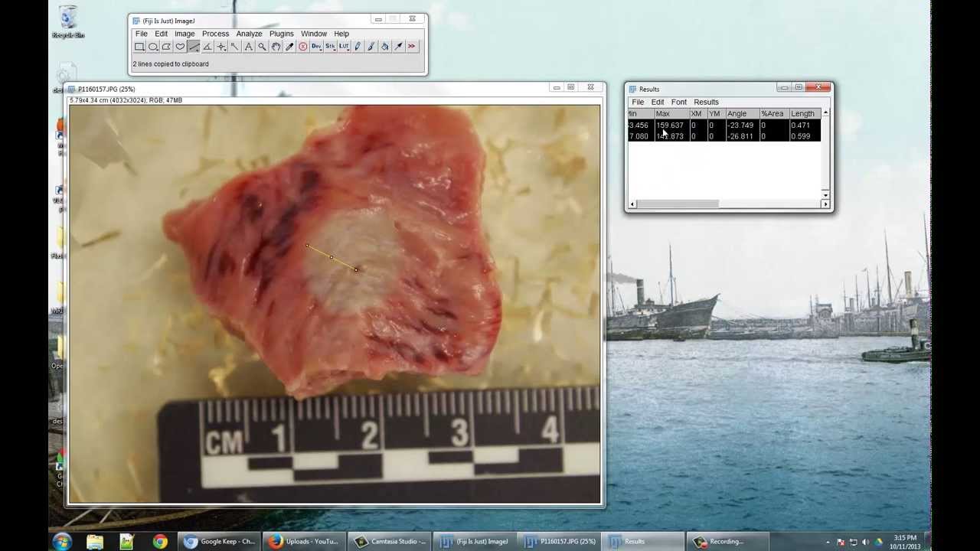
Task: Click the Results horizontal scrollbar thumb
Action: click(x=678, y=204)
